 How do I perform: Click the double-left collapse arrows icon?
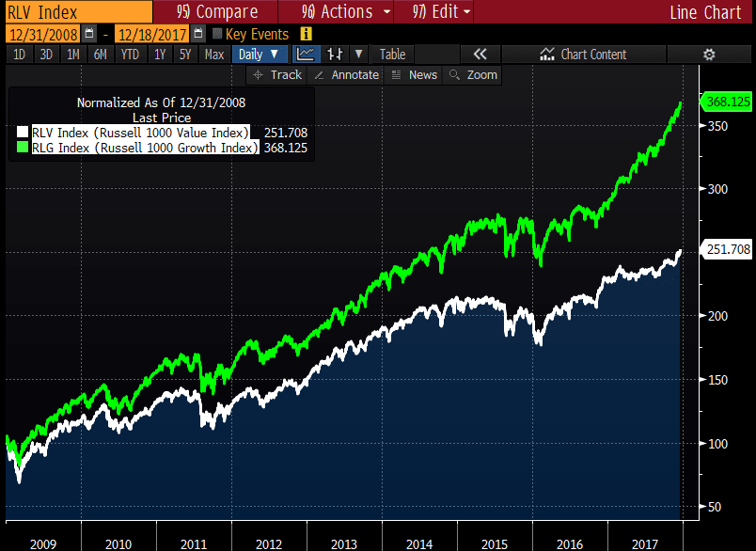pos(480,55)
